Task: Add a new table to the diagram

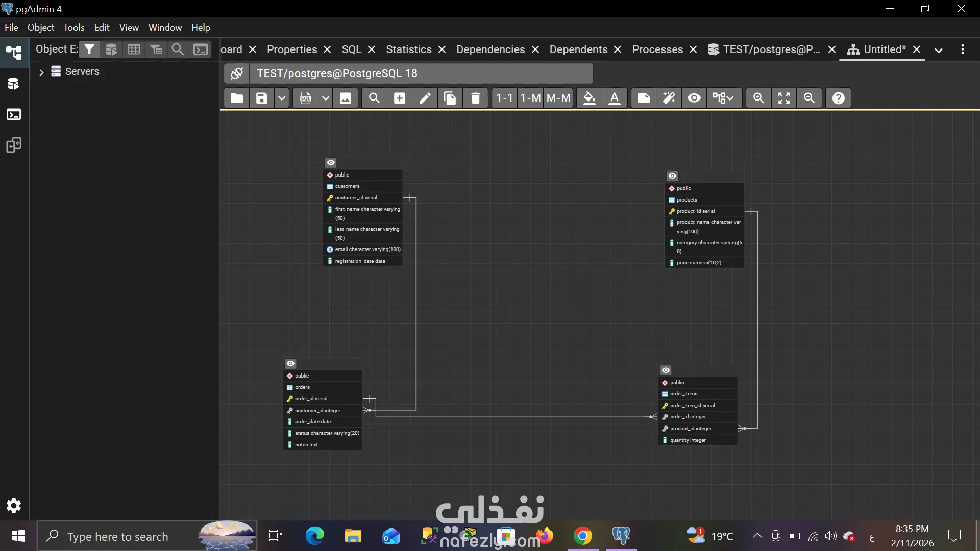Action: click(400, 98)
